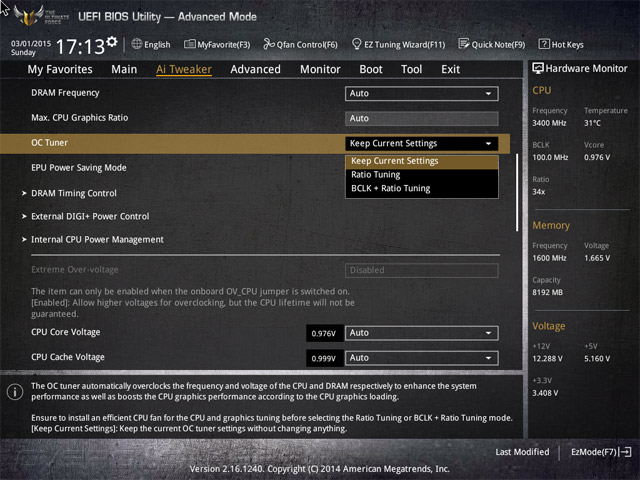
Task: Click the Ratio 34x value
Action: 538,192
